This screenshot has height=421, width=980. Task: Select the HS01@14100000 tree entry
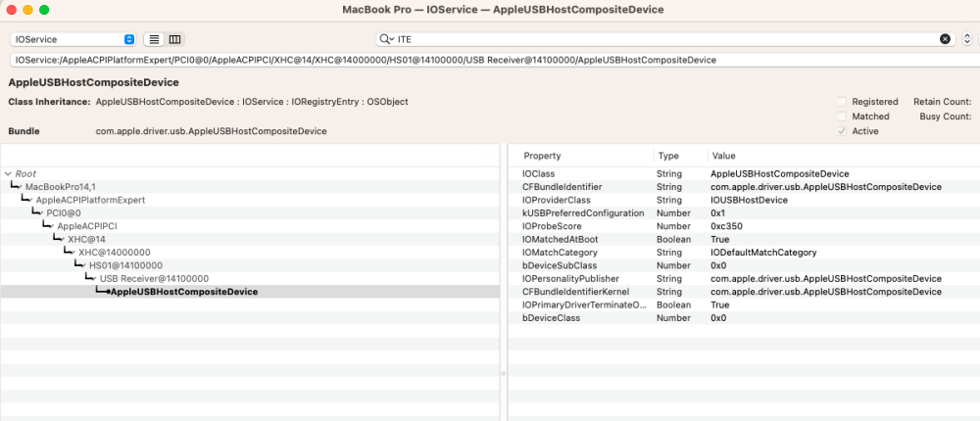(125, 265)
